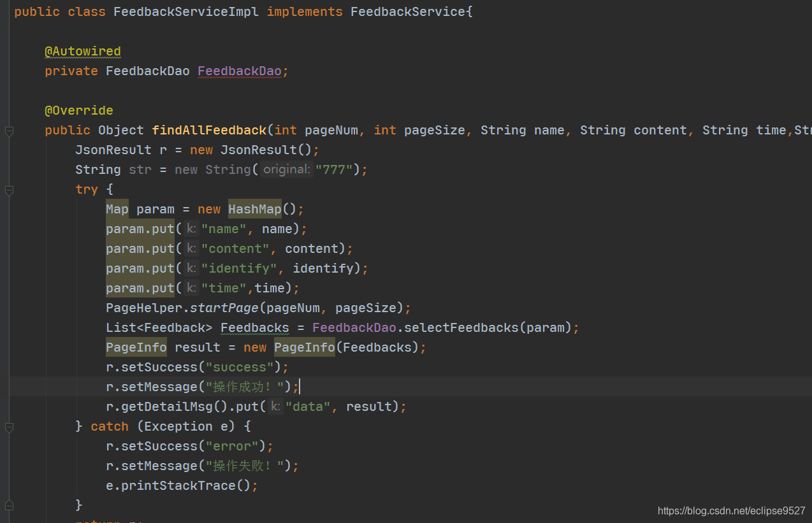Click the "success" string literal

tap(240, 367)
